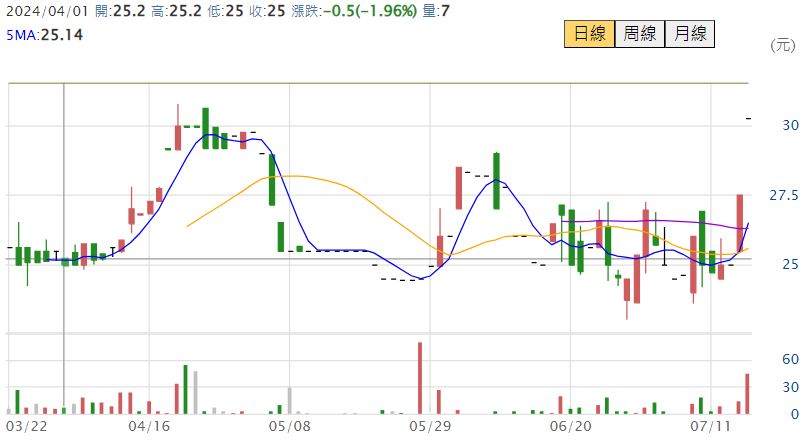Open the 月線 monthly chart tab
This screenshot has width=804, height=441.
[689, 34]
